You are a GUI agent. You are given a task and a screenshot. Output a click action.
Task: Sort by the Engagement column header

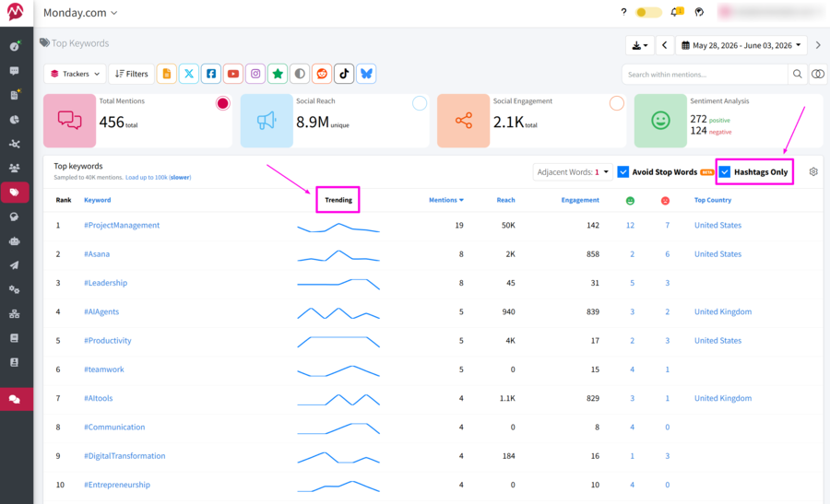(580, 200)
